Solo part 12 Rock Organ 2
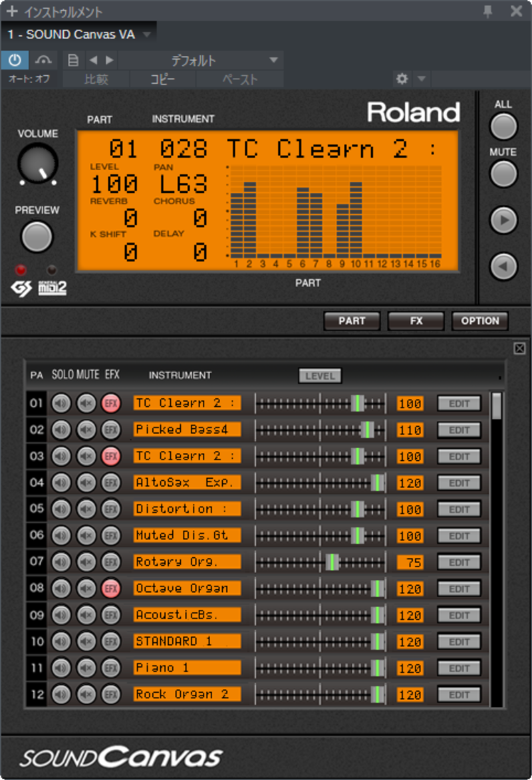 tap(61, 694)
